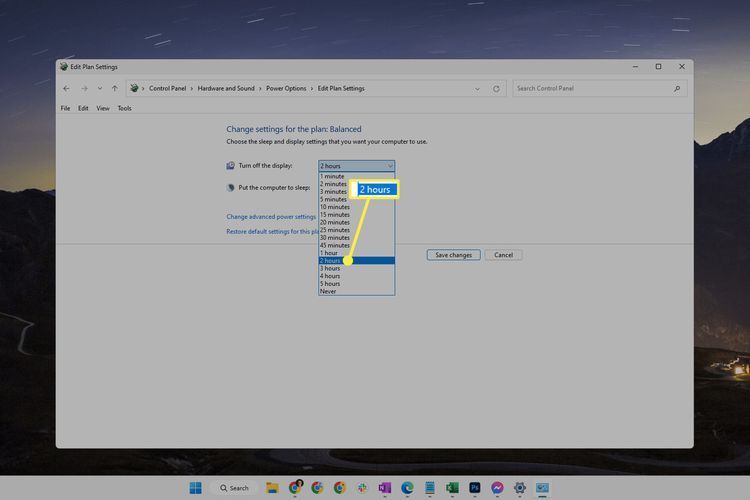Open Slack from the taskbar
The height and width of the screenshot is (500, 750).
[362, 488]
